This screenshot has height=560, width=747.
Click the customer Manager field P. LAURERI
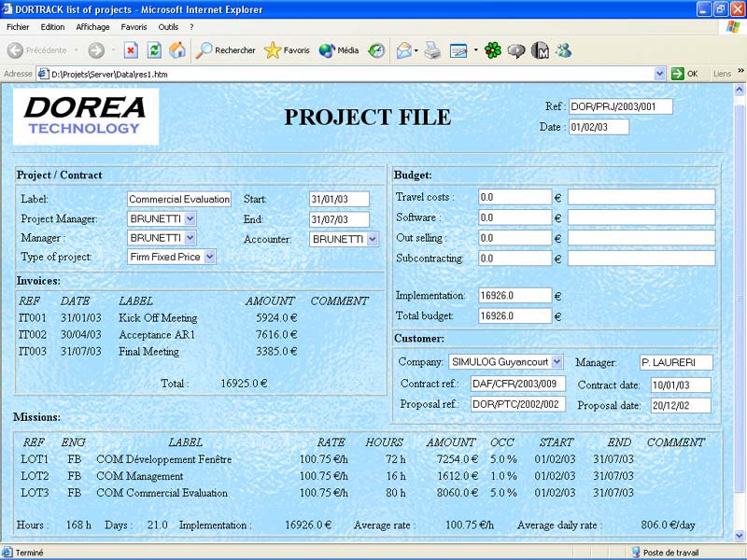click(x=676, y=362)
